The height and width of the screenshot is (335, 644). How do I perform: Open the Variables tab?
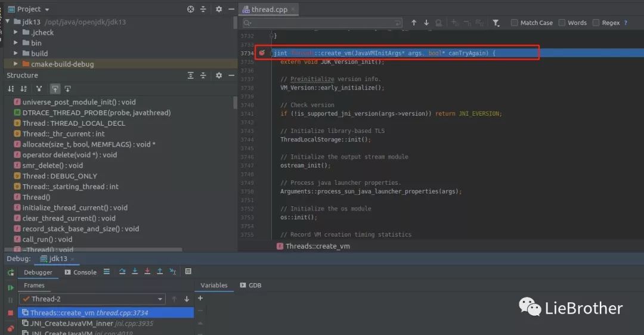pyautogui.click(x=214, y=286)
